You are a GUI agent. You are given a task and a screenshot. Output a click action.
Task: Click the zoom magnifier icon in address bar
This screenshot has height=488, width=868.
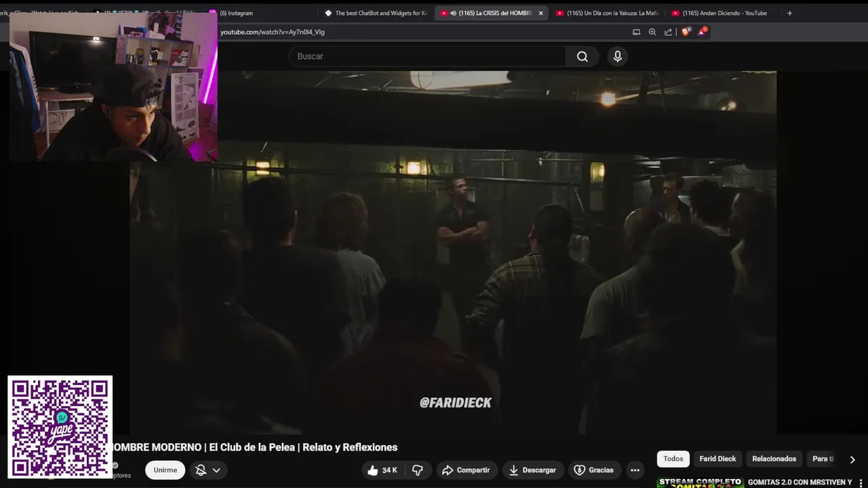(x=652, y=32)
